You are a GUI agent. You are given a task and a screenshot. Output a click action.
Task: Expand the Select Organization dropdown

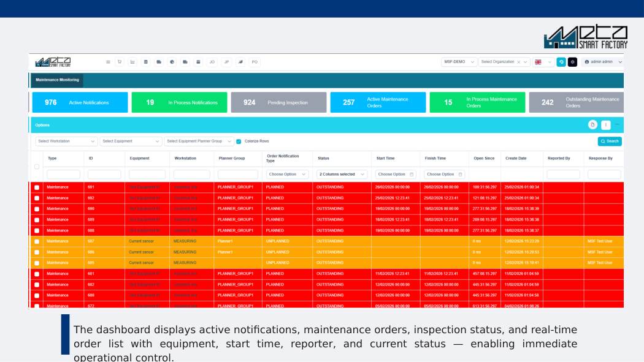coord(525,62)
